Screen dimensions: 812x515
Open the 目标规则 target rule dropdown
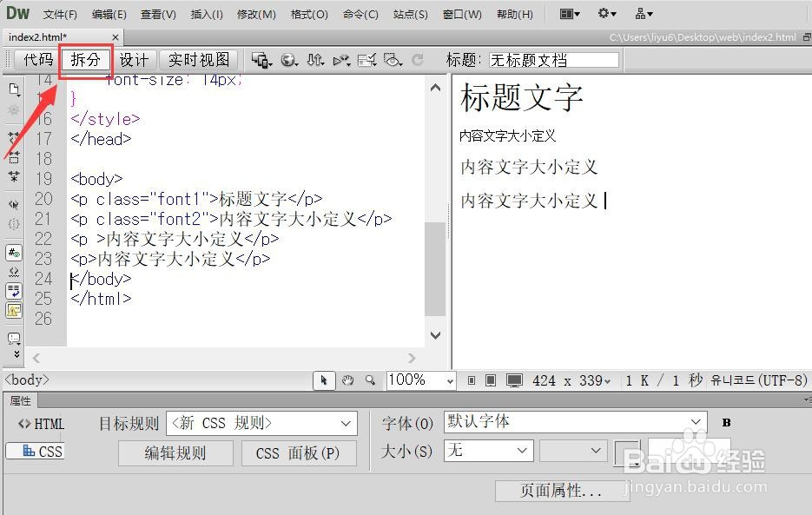[x=261, y=423]
